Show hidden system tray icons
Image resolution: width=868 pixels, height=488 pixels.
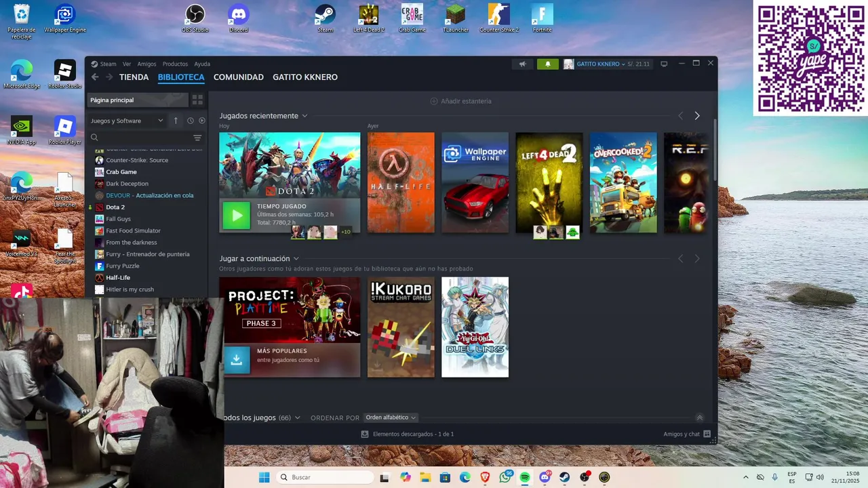(746, 477)
